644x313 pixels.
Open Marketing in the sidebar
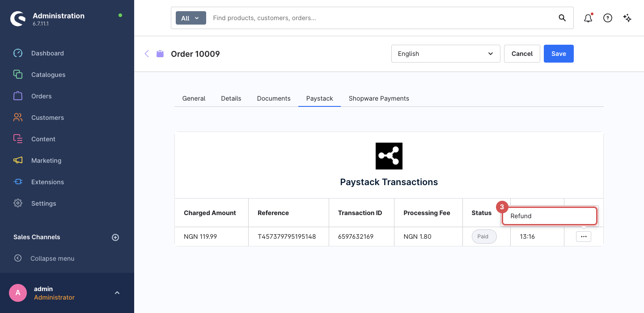[46, 161]
